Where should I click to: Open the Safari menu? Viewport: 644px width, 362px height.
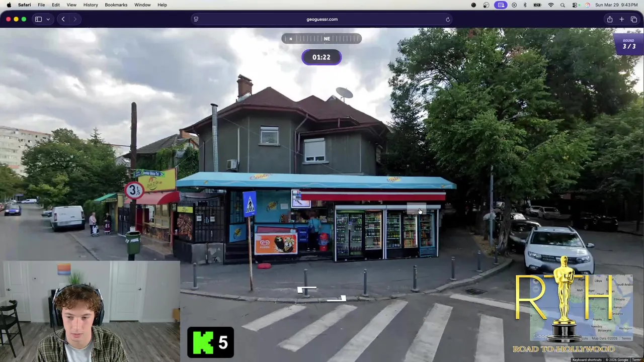click(x=24, y=5)
